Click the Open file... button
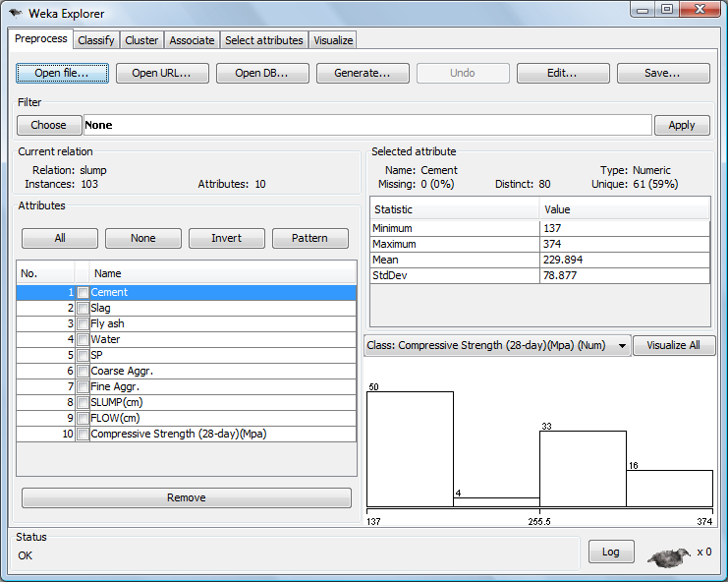728x582 pixels. tap(62, 74)
